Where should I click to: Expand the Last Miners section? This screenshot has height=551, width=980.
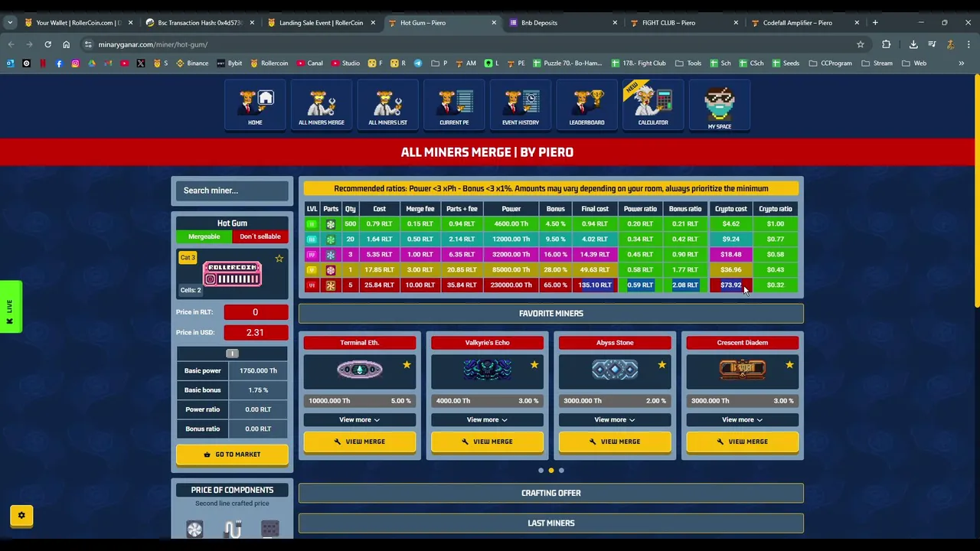pos(551,523)
